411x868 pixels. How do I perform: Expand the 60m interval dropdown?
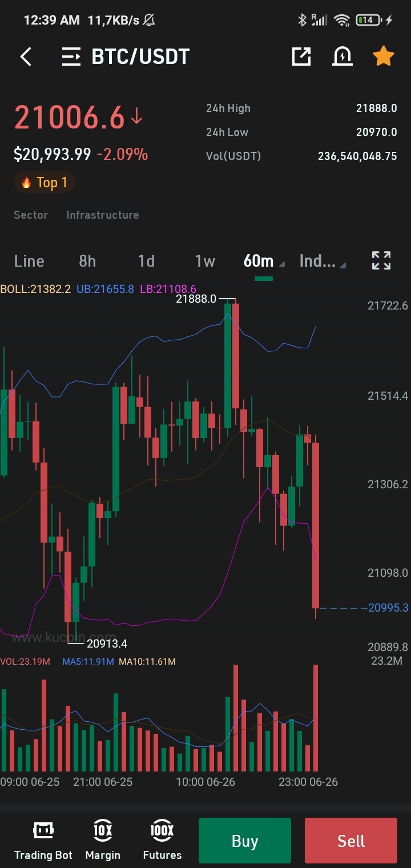pos(263,261)
